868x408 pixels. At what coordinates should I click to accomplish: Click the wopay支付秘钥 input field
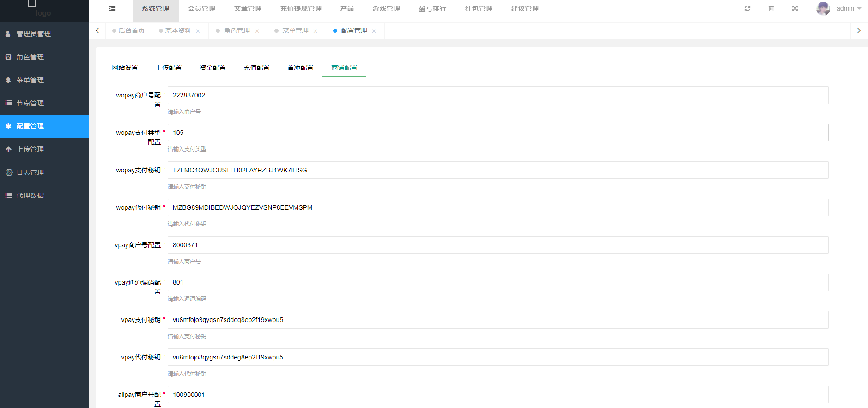point(498,170)
